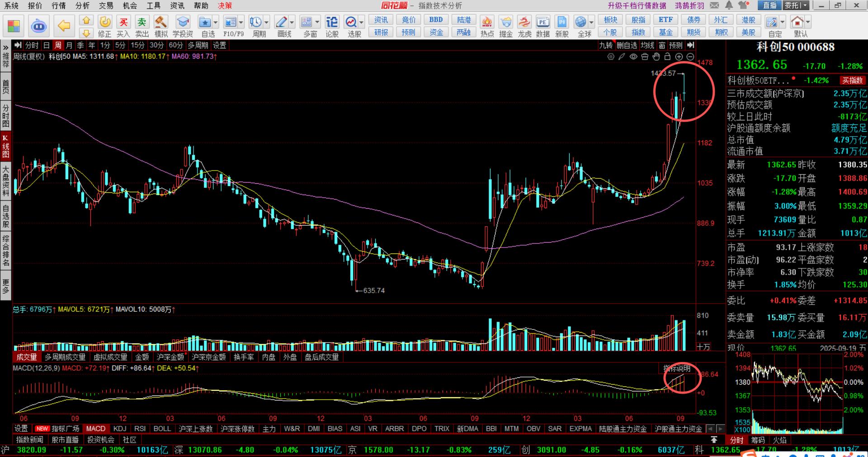Click the 买入 (buy) toolbar icon
868x457 pixels.
click(123, 26)
